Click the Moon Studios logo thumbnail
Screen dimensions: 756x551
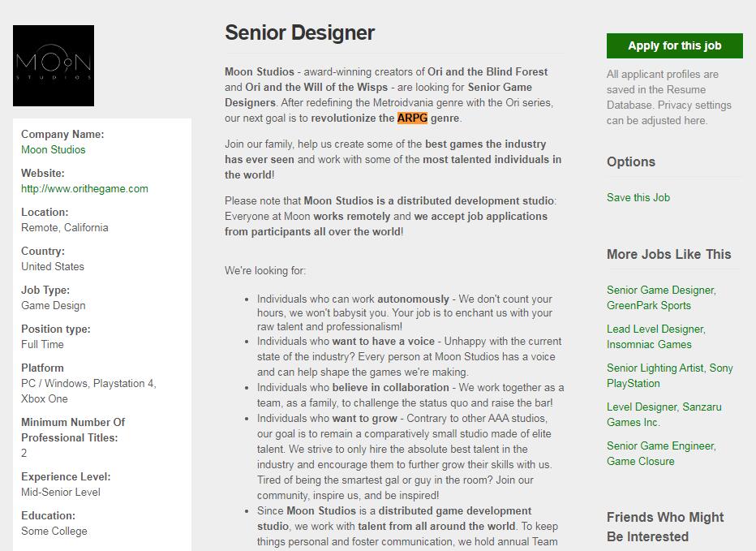coord(54,66)
